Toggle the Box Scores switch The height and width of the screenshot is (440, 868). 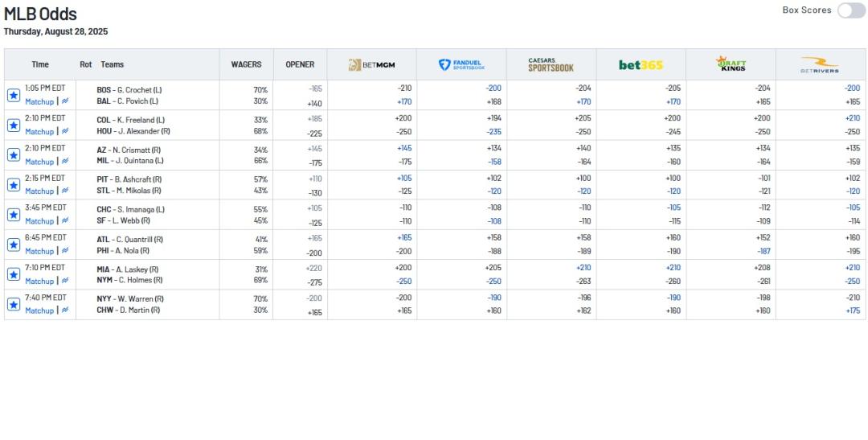pyautogui.click(x=851, y=10)
